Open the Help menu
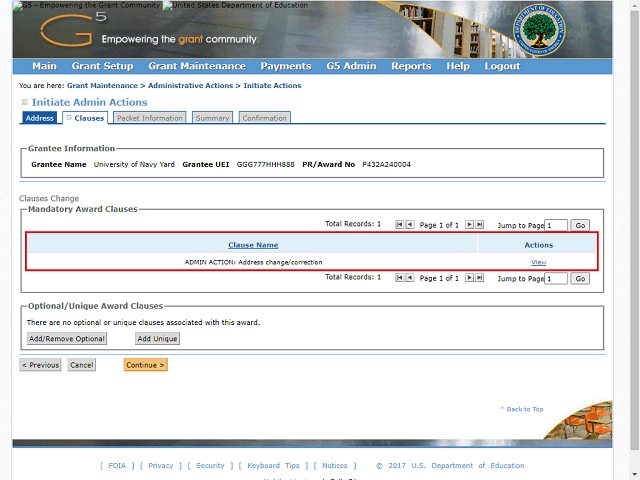Viewport: 640px width, 480px height. (x=458, y=66)
